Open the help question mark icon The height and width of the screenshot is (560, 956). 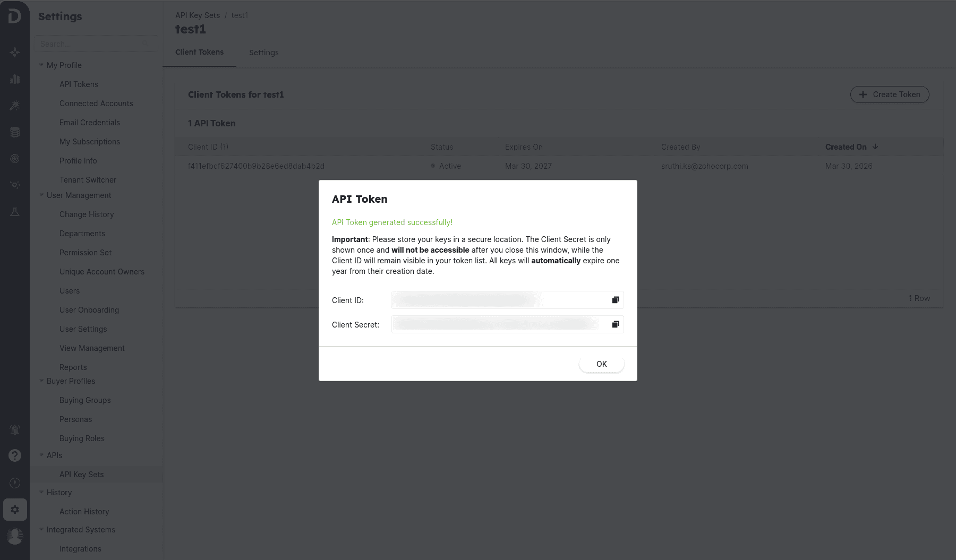15,455
